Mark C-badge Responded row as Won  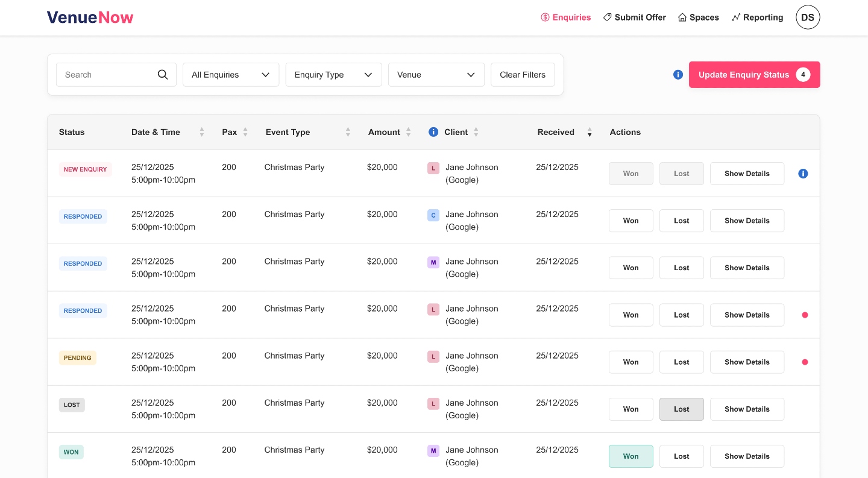pos(631,221)
